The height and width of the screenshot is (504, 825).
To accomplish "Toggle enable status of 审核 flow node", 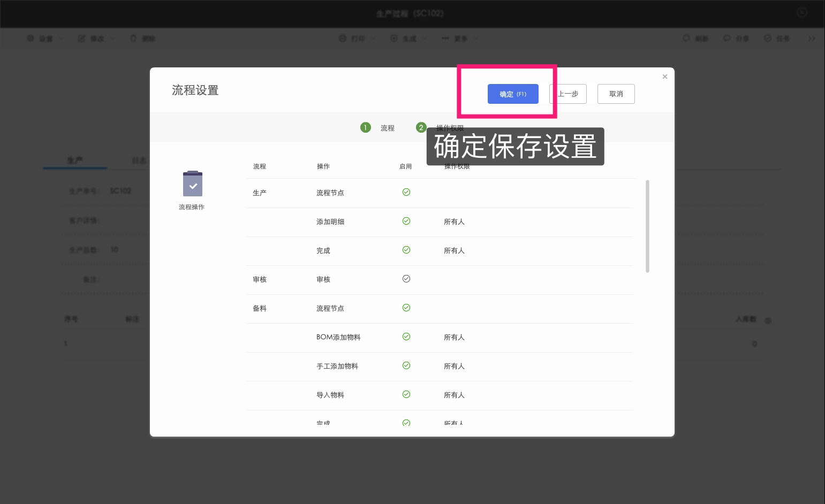I will coord(406,279).
